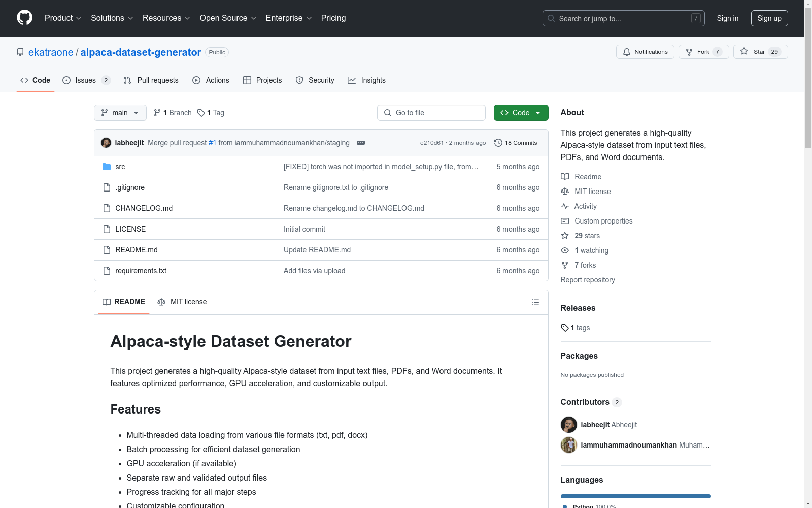Open the e210d61 commit hash
This screenshot has width=812, height=508.
pyautogui.click(x=432, y=143)
